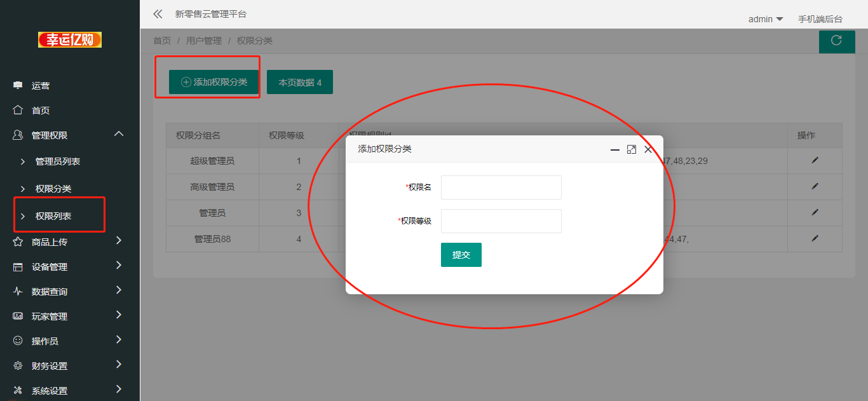
Task: Click edit pencil for 管理员88 row
Action: click(x=815, y=239)
